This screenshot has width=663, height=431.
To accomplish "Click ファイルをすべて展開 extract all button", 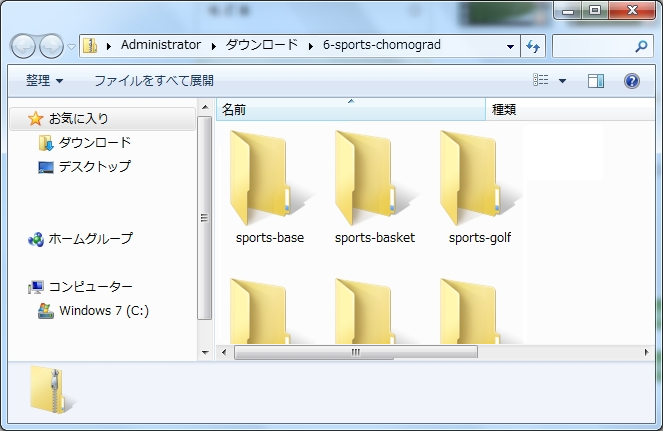I will pos(154,80).
